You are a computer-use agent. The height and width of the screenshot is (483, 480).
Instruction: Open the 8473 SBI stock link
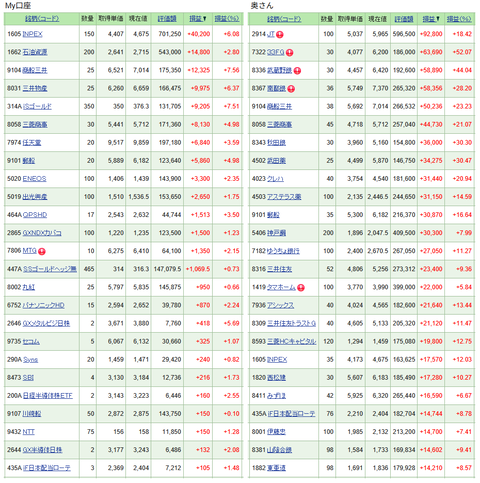[x=28, y=378]
